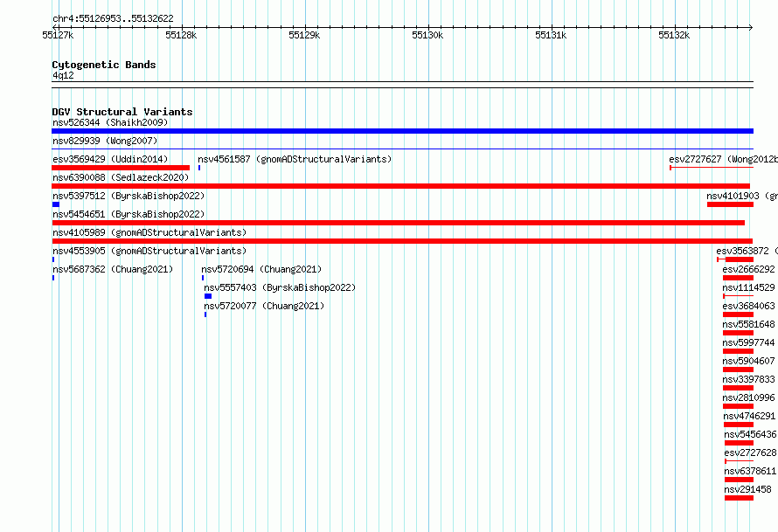Select the red nsv6390088 variant bar
Viewport: 778px width, 532px height.
click(401, 186)
